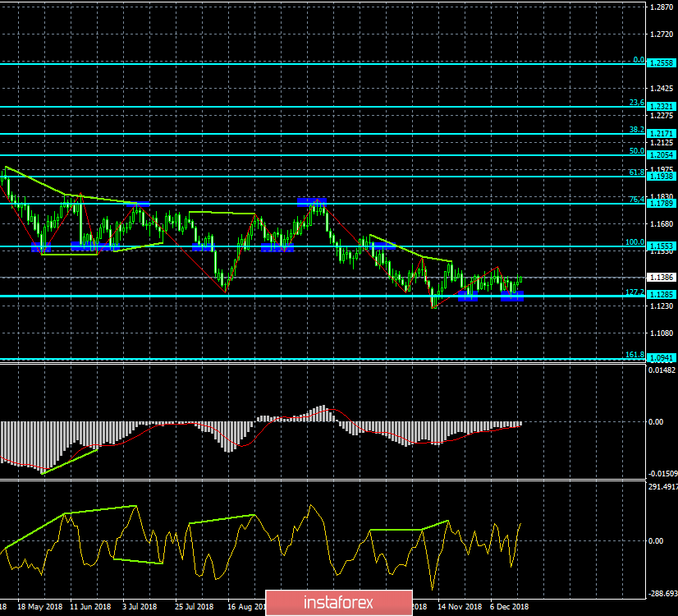Click the 50.0 Fibonacci level text
Image resolution: width=678 pixels, height=616 pixels.
[636, 151]
